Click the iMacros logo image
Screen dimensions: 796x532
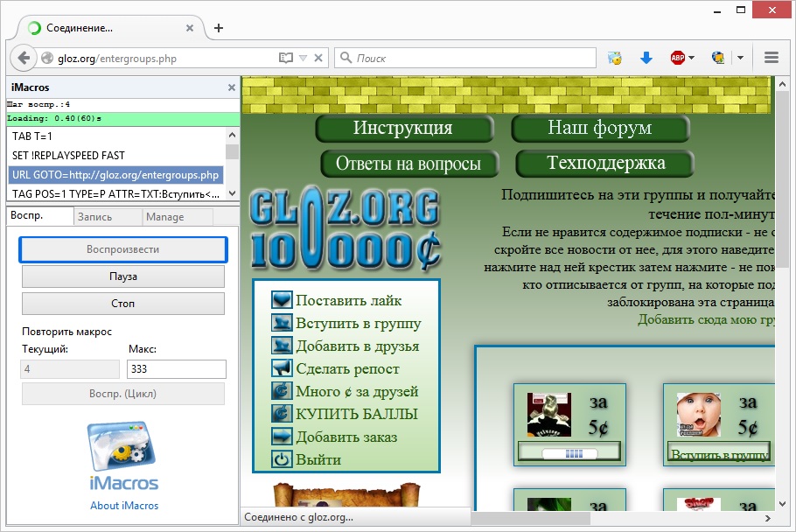pyautogui.click(x=123, y=456)
